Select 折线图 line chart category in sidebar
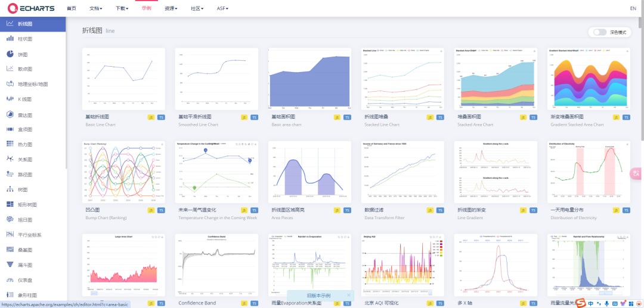The width and height of the screenshot is (644, 308). tap(33, 24)
